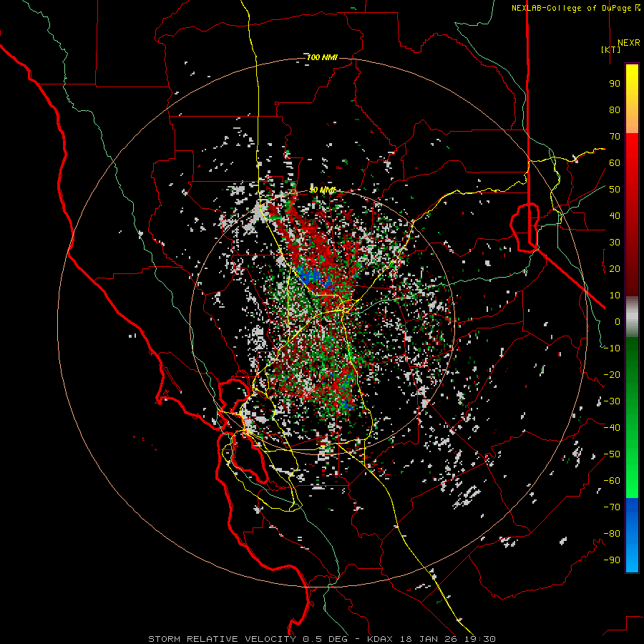Click the -20 value on velocity scale

pyautogui.click(x=612, y=375)
